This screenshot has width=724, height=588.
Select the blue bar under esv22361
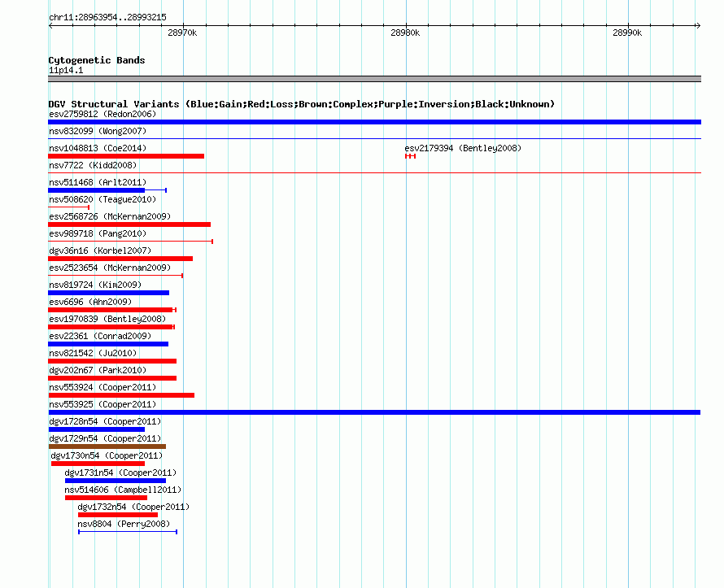coord(108,344)
